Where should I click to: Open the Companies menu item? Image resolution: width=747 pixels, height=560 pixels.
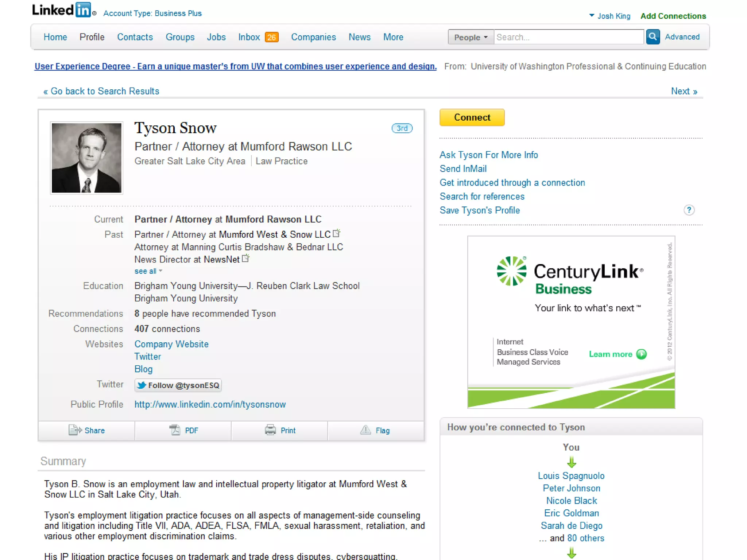(x=313, y=37)
